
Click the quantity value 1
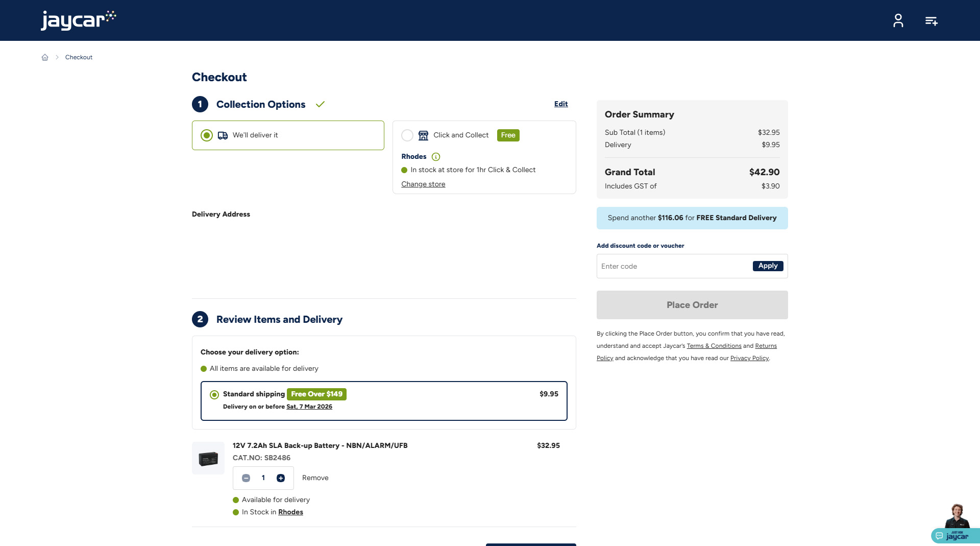(x=263, y=478)
